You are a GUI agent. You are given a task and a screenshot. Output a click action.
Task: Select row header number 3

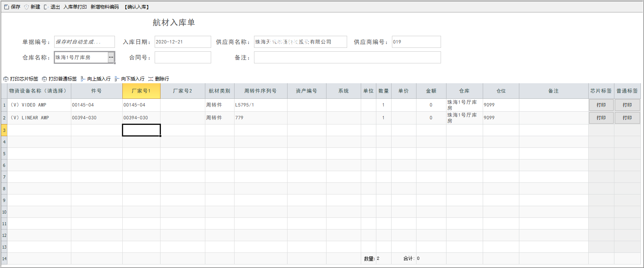pos(4,130)
